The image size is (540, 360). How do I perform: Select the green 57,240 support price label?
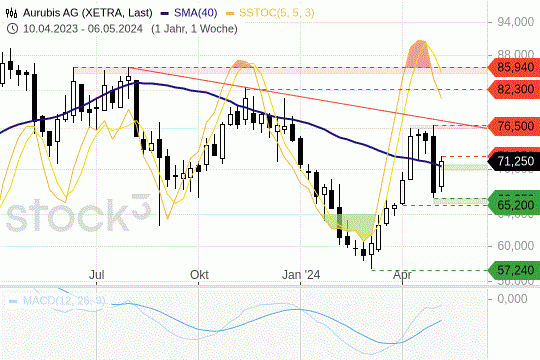514,270
